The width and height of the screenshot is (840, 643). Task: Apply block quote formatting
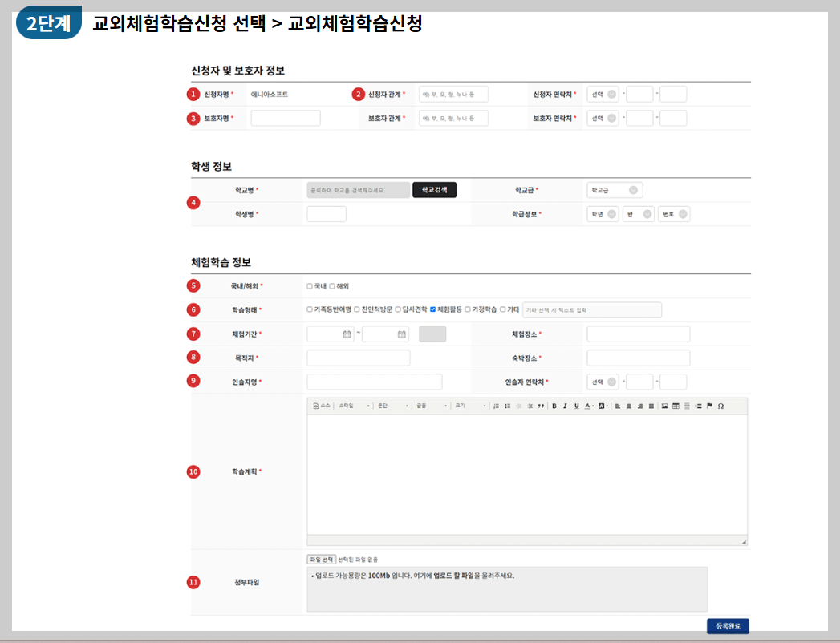[x=541, y=406]
